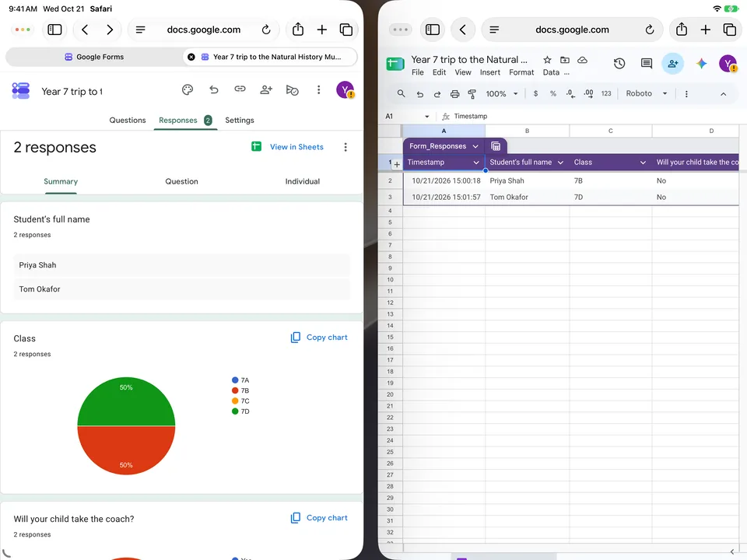This screenshot has height=560, width=747.
Task: Open Timestamp column dropdown
Action: 476,163
